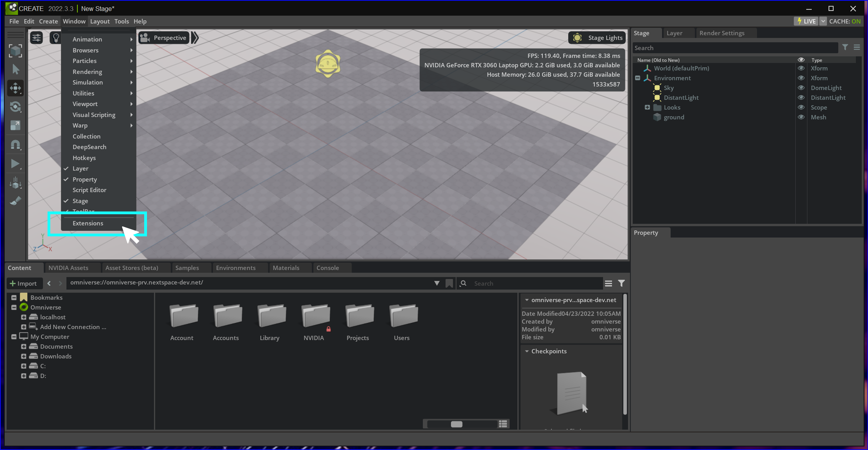Open viewport settings sliders icon
This screenshot has height=450, width=868.
[x=36, y=38]
